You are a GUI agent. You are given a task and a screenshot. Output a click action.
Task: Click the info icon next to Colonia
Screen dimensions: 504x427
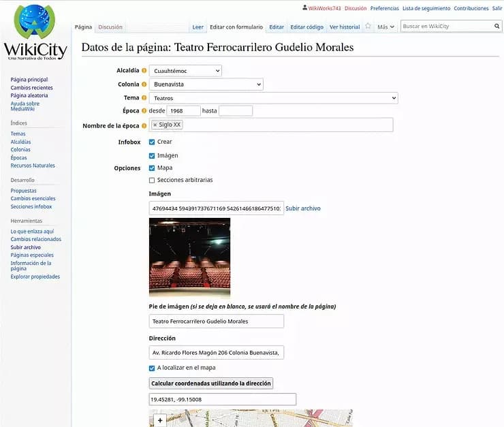click(x=144, y=84)
